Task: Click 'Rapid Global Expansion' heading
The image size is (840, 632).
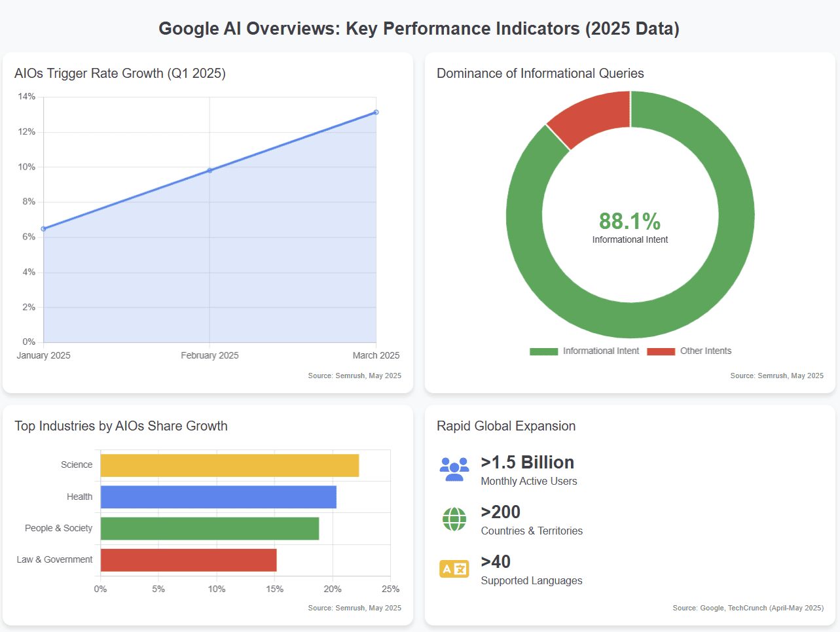Action: [506, 426]
